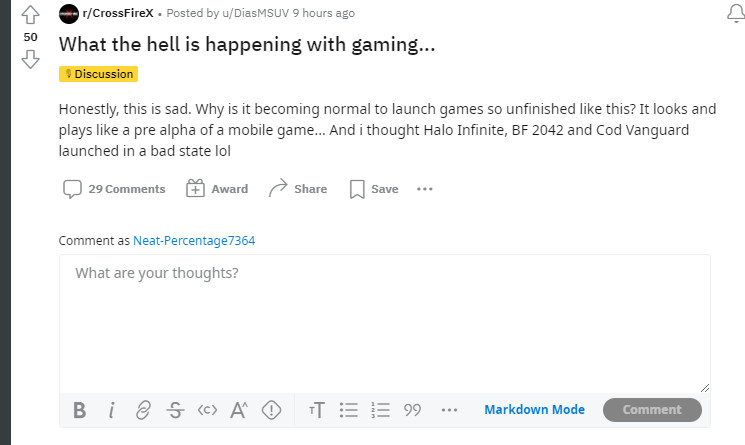
Task: Toggle superscript formatting
Action: pos(239,410)
